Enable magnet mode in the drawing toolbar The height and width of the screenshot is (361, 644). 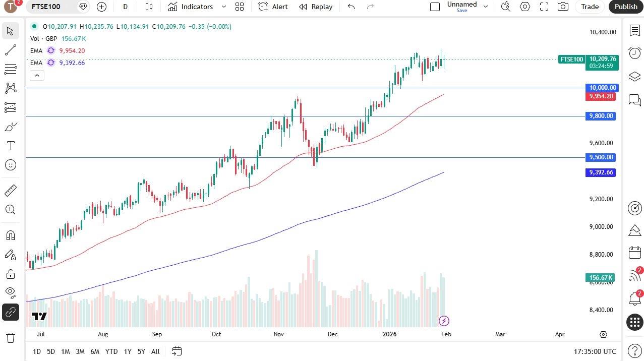[10, 235]
